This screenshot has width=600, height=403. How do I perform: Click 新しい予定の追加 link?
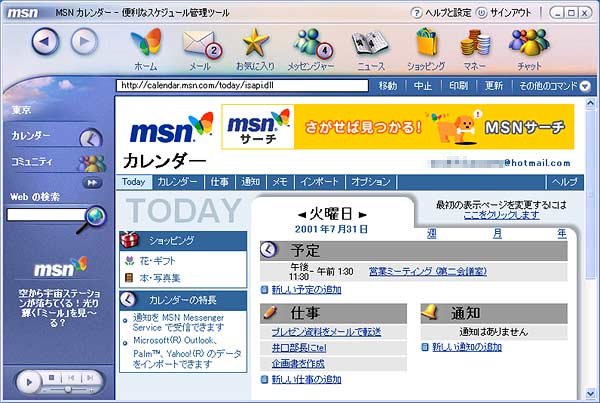pos(307,290)
